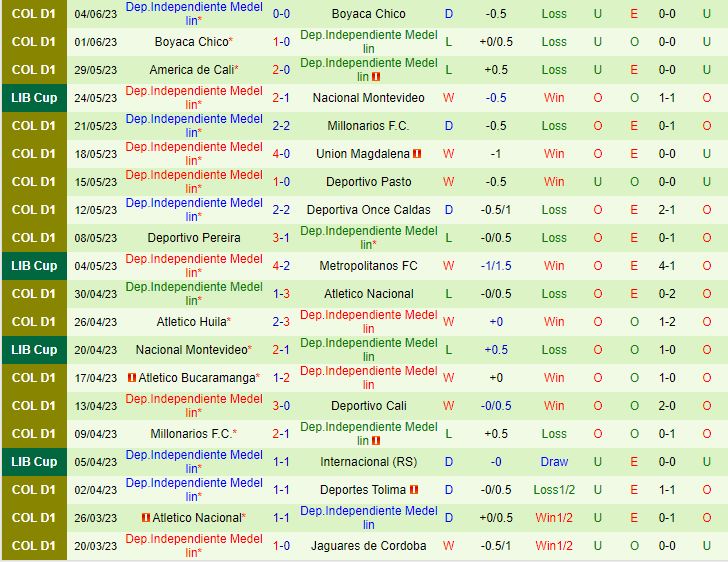The width and height of the screenshot is (728, 562).
Task: Open Dep.Independiente Medellin home link on 05/04/23
Action: (x=194, y=462)
